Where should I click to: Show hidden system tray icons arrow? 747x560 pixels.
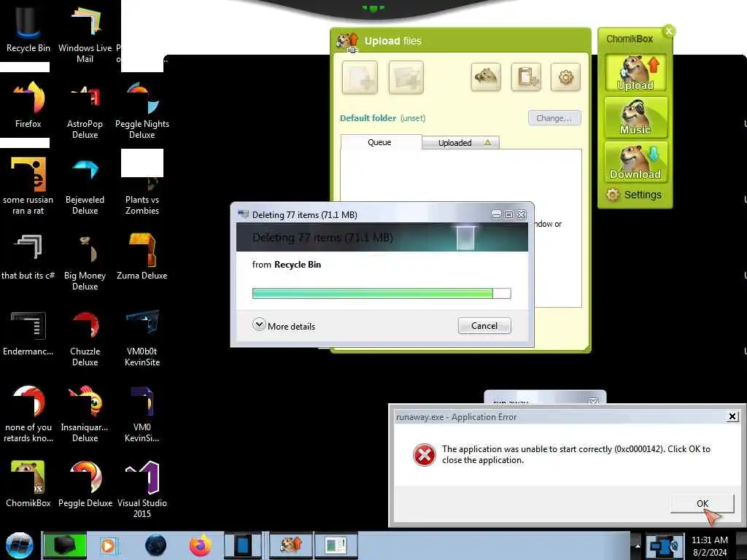(x=638, y=545)
